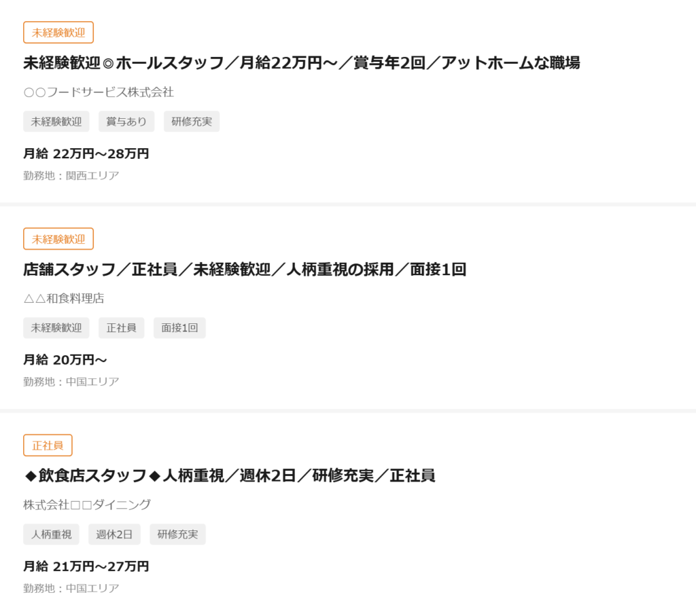This screenshot has width=696, height=616.
Task: Open the ◆飲食店スタッフ◆ job listing
Action: (231, 476)
